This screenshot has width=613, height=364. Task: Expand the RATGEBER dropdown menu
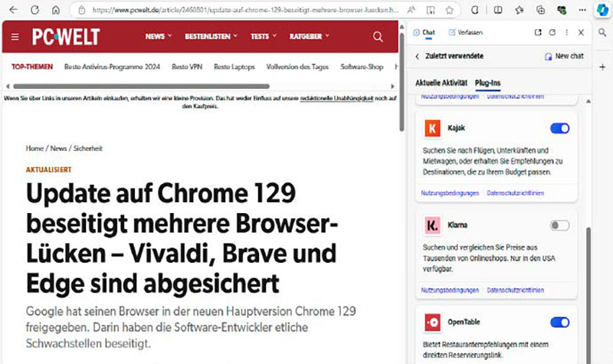(x=310, y=36)
